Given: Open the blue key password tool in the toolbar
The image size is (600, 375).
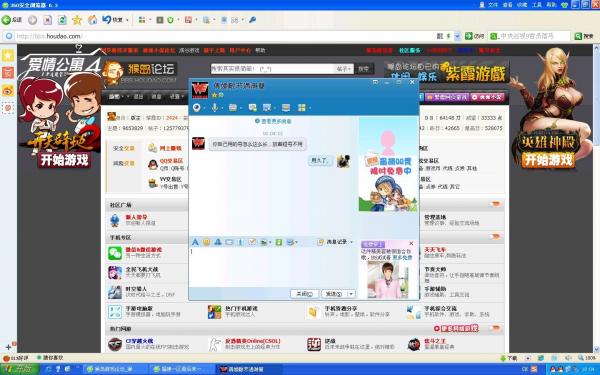Looking at the screenshot, I should click(x=252, y=20).
